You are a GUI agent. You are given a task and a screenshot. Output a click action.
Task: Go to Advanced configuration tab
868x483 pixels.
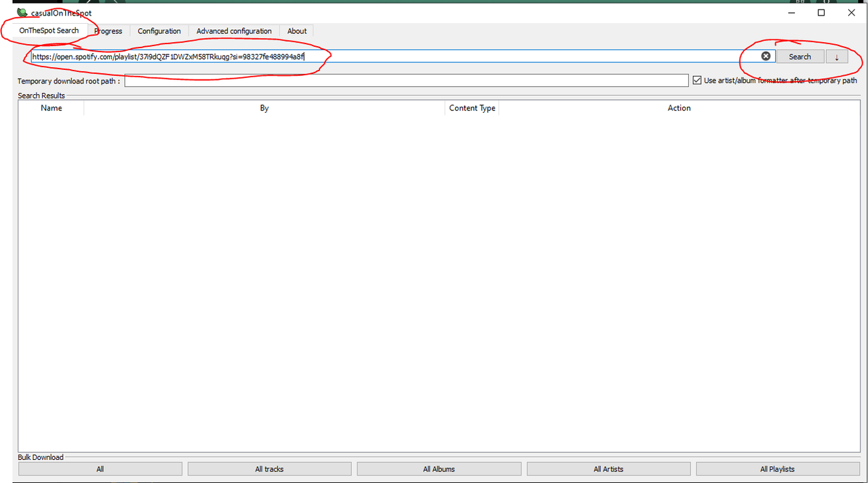pos(234,31)
